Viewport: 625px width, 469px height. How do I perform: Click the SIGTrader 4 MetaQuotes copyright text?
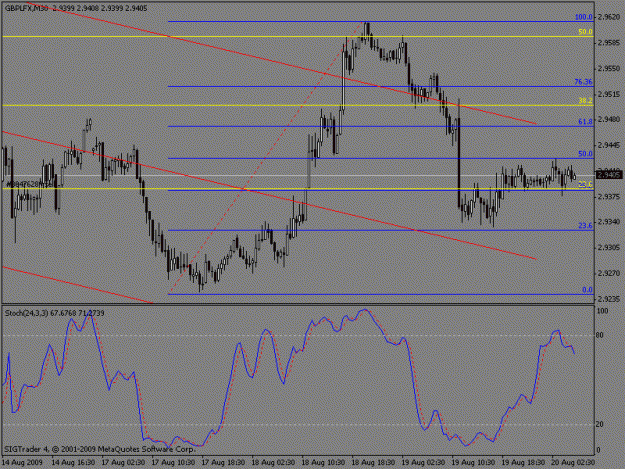[x=100, y=449]
